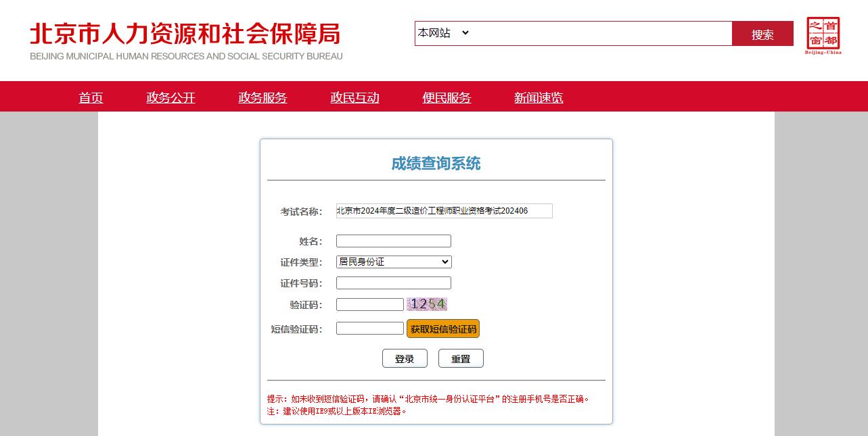Viewport: 868px width, 436px height.
Task: Open the 便民服务 menu
Action: coord(447,97)
